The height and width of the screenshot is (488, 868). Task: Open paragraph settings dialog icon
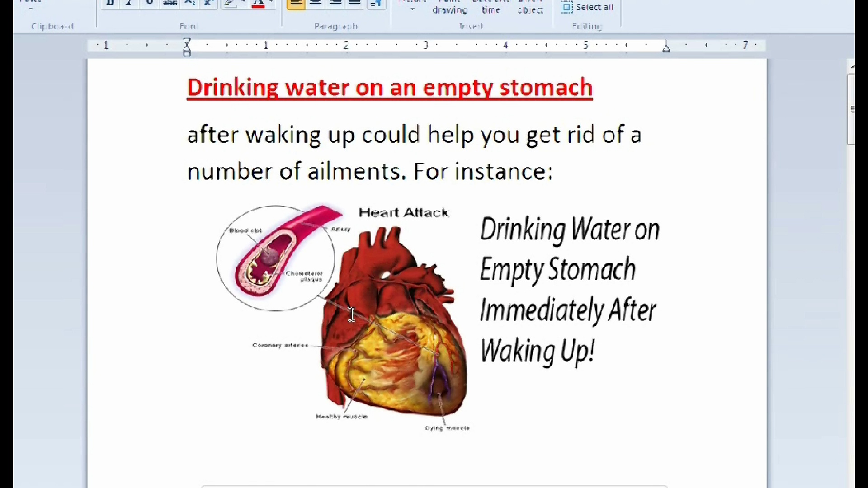(x=376, y=3)
